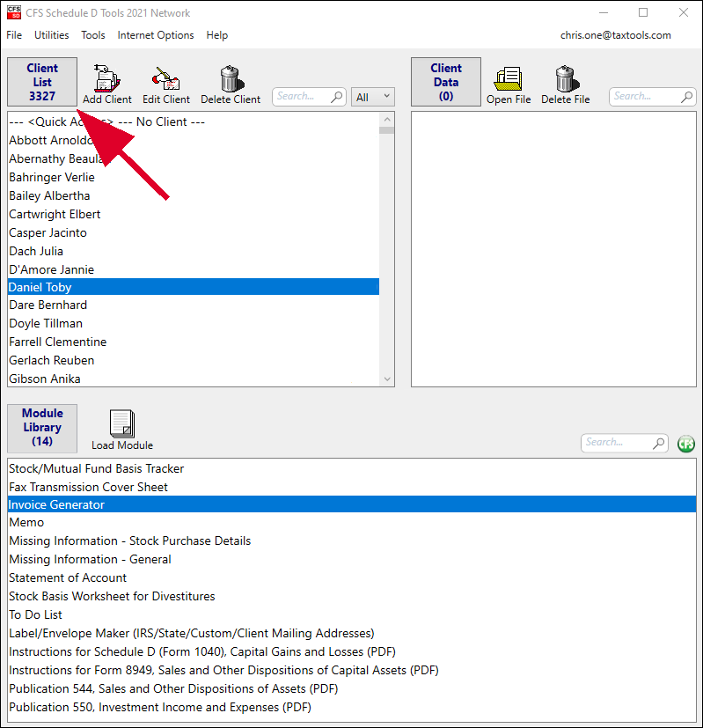Open the Tools menu
Image resolution: width=703 pixels, height=728 pixels.
click(x=92, y=35)
